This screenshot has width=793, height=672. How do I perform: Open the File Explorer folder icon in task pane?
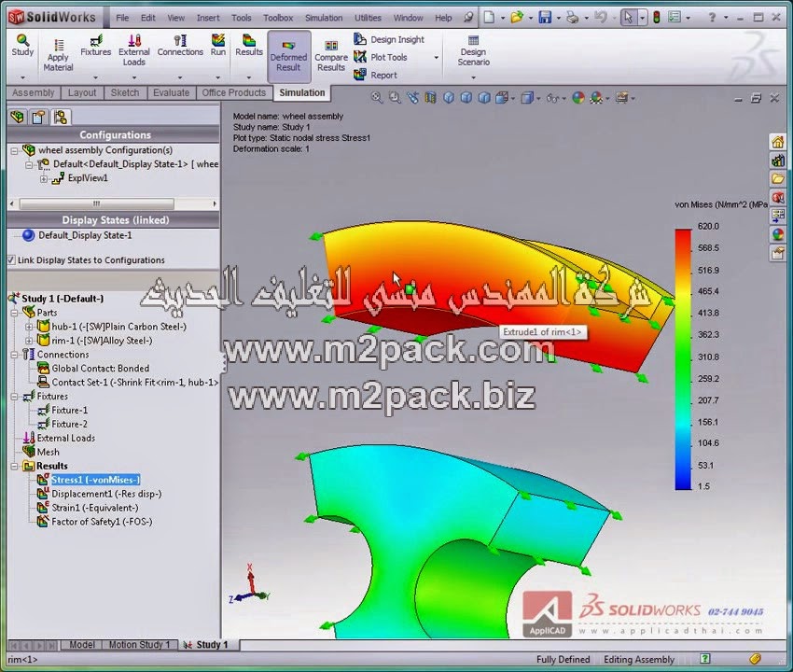click(777, 178)
